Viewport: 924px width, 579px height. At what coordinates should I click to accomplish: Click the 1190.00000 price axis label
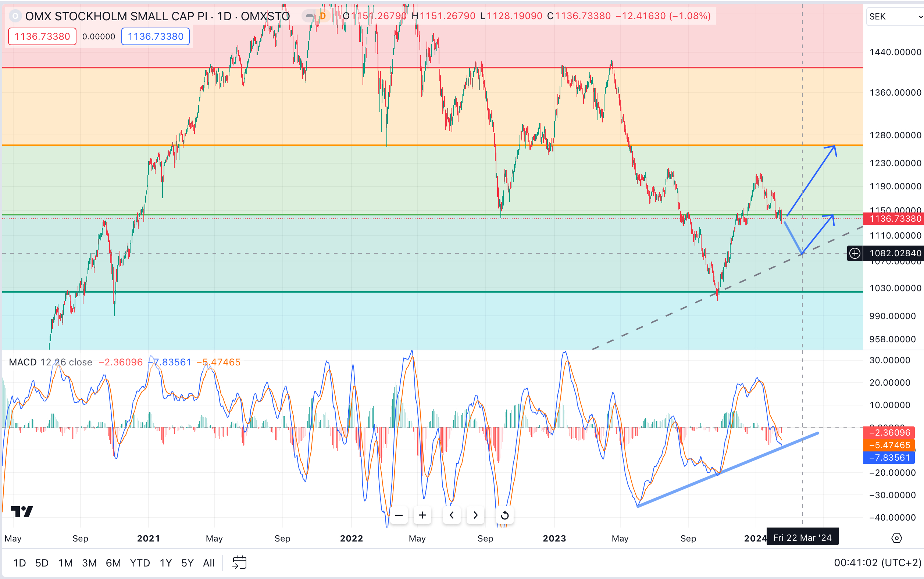895,186
